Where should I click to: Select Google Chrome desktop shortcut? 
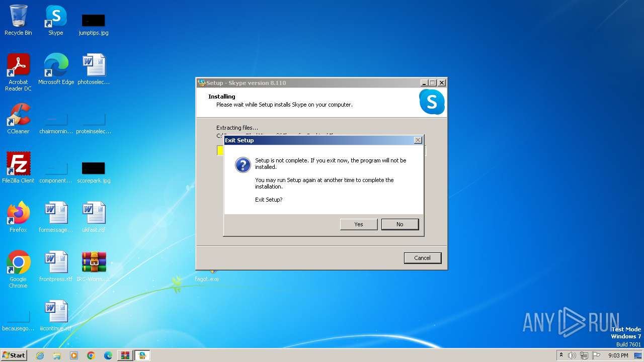(18, 269)
